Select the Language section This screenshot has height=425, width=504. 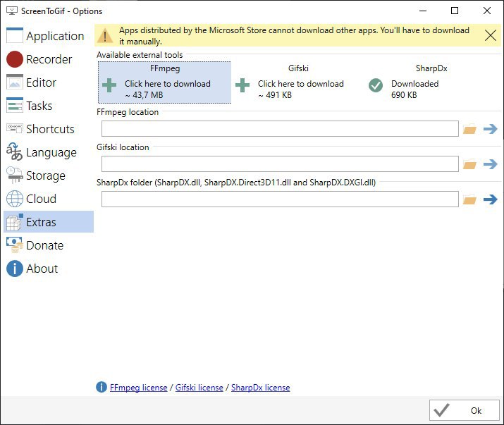49,152
